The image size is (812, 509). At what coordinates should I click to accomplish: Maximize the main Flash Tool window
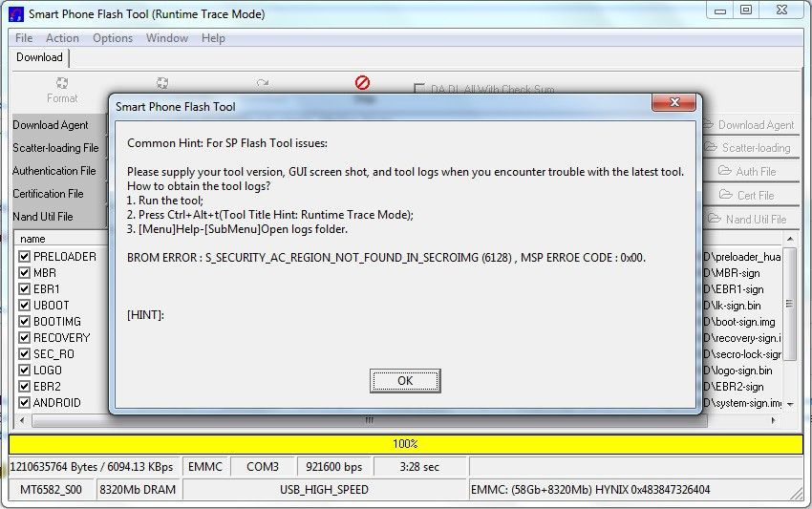click(746, 10)
